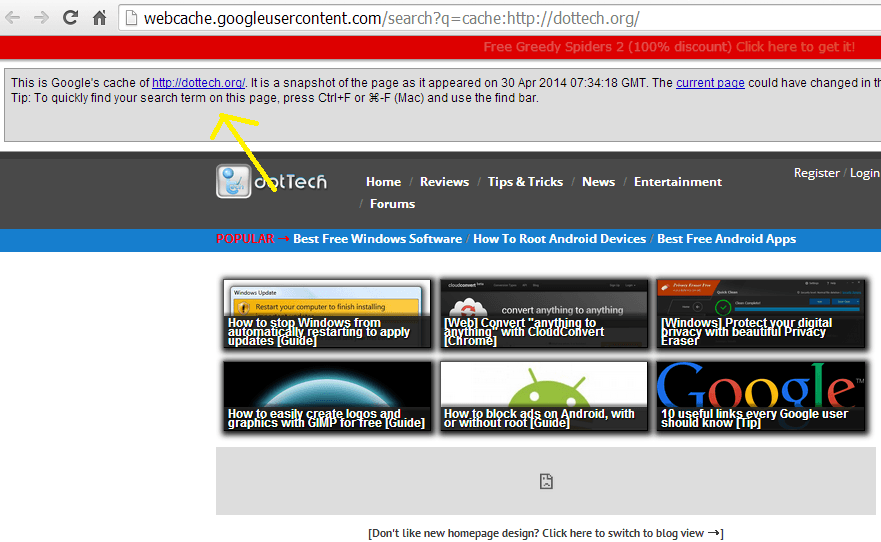
Task: Click the browser Forward arrow
Action: 41,18
